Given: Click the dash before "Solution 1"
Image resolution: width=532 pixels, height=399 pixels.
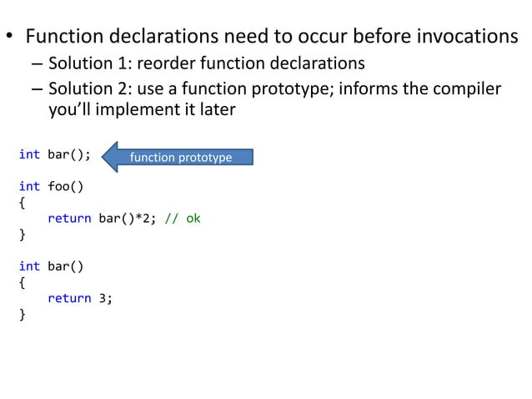Looking at the screenshot, I should [38, 64].
